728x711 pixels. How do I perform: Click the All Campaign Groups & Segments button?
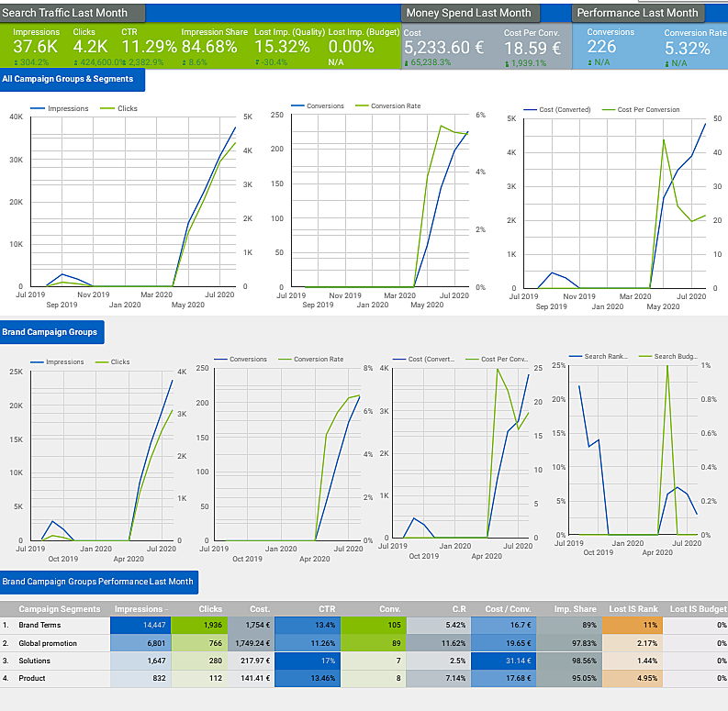coord(73,79)
